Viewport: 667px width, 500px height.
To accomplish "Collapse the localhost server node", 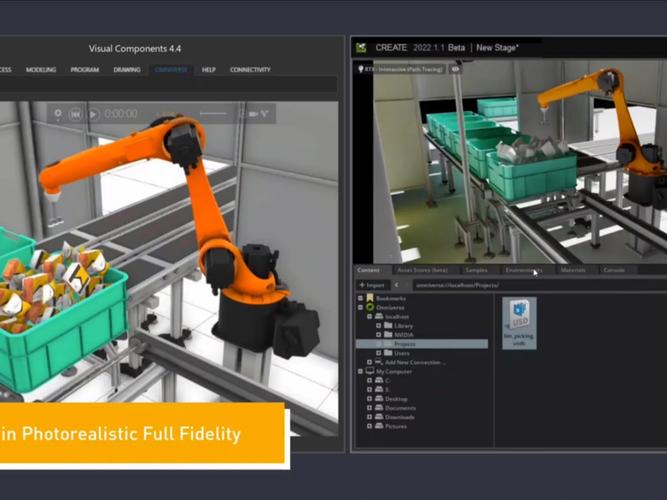I will click(x=369, y=317).
